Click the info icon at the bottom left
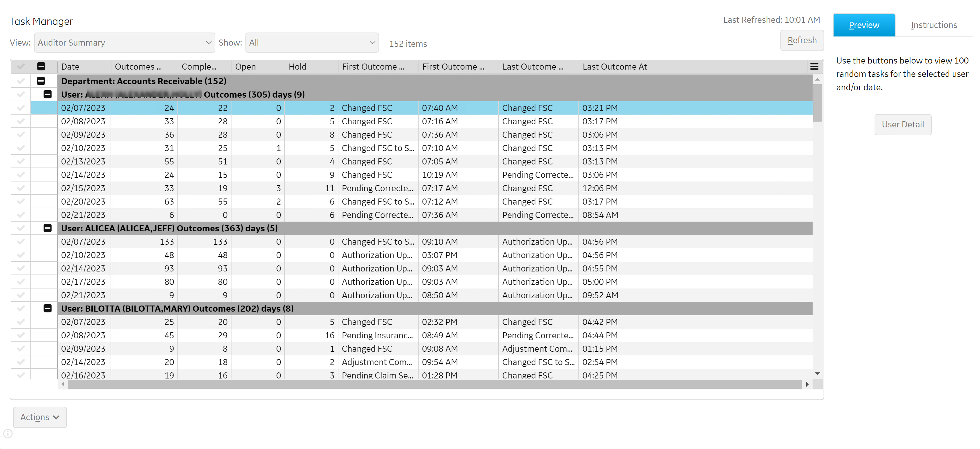This screenshot has height=449, width=980. coord(8,433)
